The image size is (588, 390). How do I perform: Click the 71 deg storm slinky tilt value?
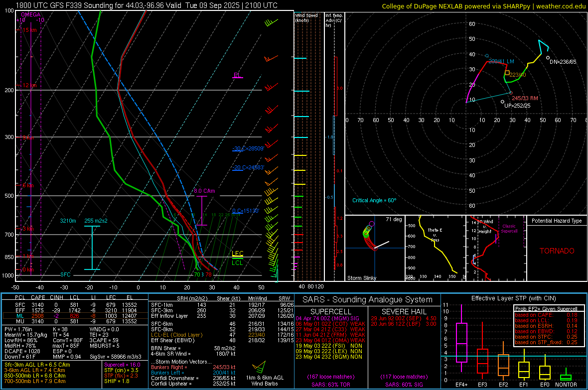tap(394, 219)
